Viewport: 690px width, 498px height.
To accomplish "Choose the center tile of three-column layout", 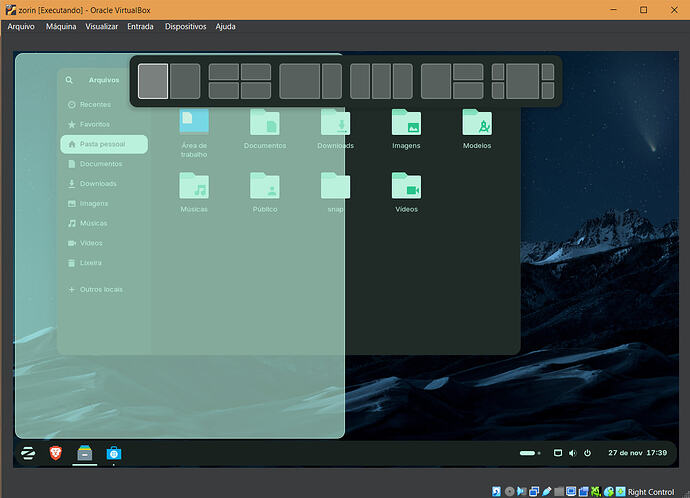I will [x=381, y=81].
